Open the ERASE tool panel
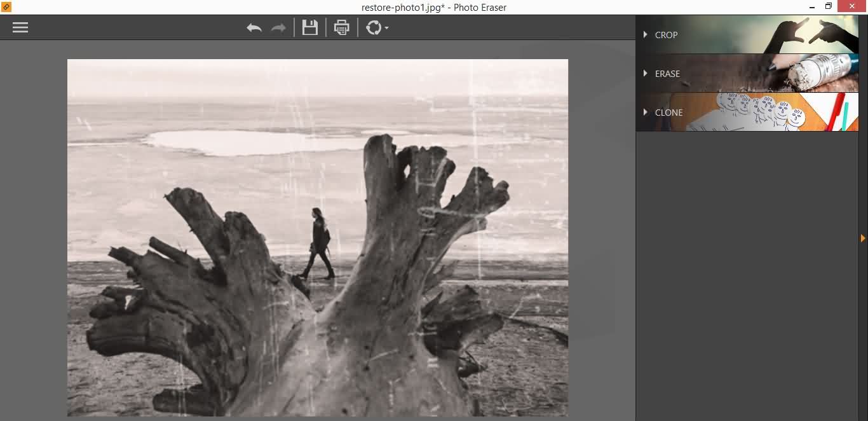Viewport: 868px width, 421px height. (667, 74)
